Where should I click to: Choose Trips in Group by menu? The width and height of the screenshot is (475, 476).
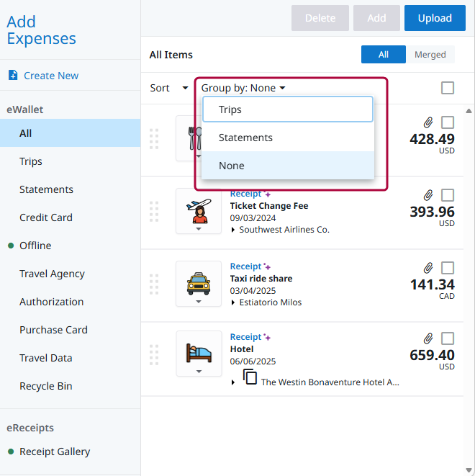(x=288, y=109)
